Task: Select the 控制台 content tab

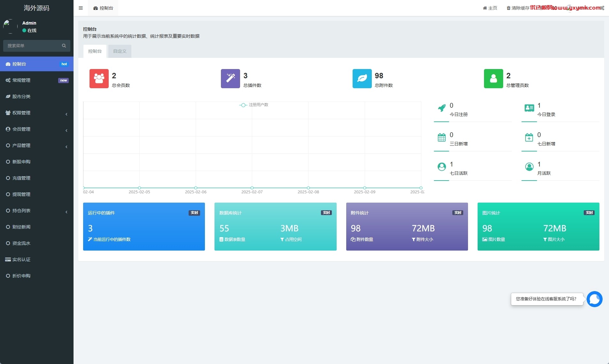Action: (x=95, y=51)
